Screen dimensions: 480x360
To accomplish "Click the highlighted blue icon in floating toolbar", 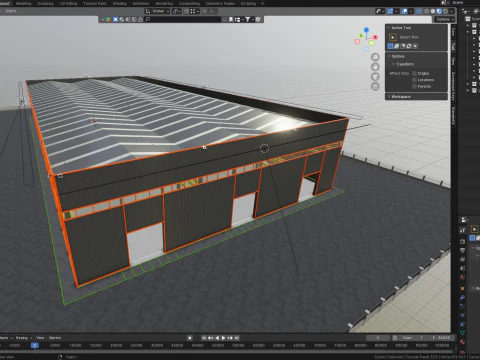I will pos(115,20).
